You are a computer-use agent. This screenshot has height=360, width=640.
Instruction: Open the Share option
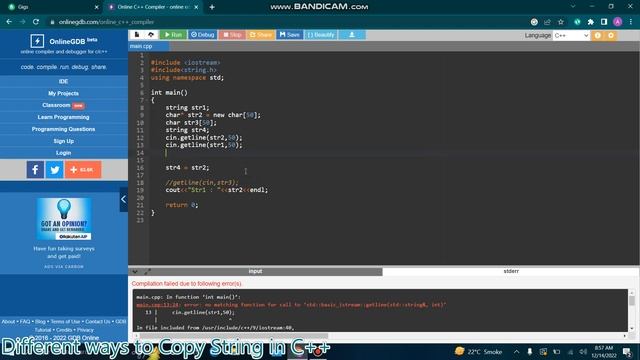click(260, 35)
